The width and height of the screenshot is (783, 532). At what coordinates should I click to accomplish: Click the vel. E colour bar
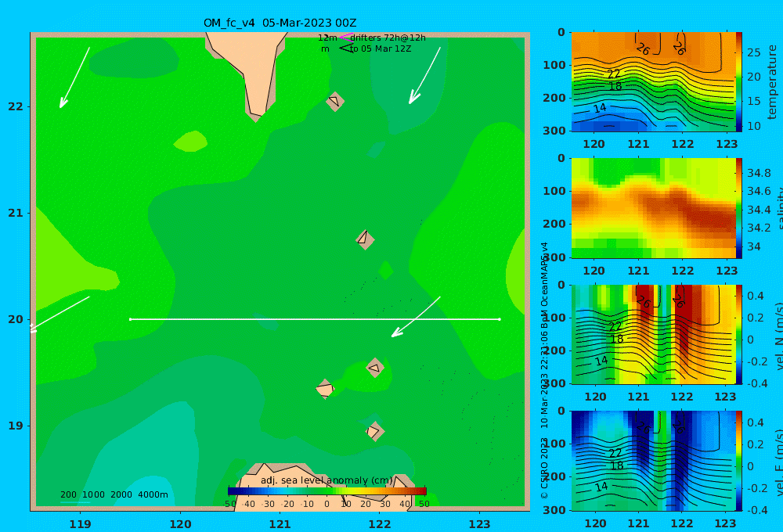coord(738,461)
